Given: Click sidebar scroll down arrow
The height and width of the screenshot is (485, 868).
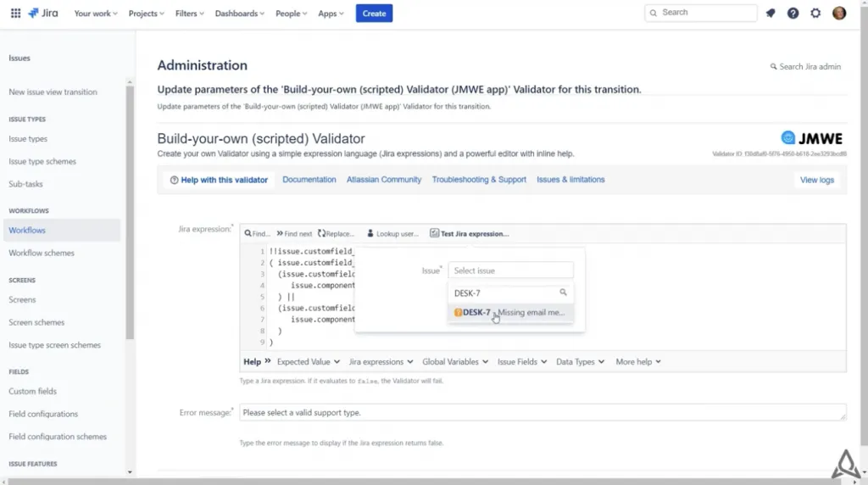Looking at the screenshot, I should pyautogui.click(x=130, y=471).
